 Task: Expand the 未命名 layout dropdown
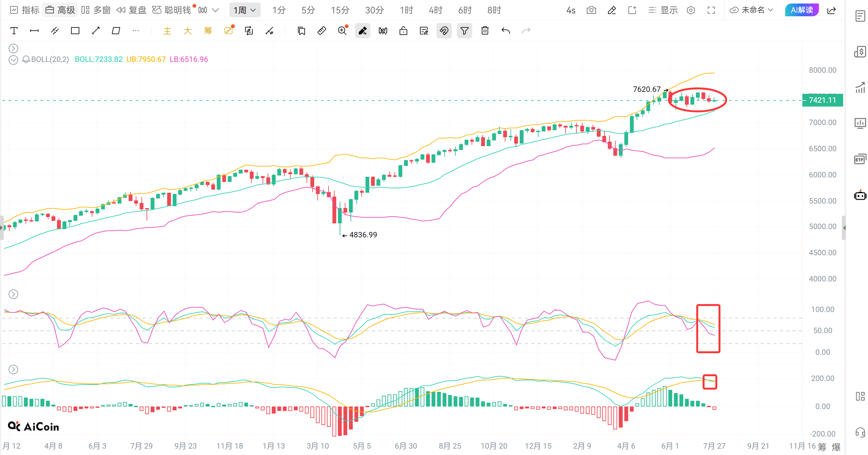751,10
